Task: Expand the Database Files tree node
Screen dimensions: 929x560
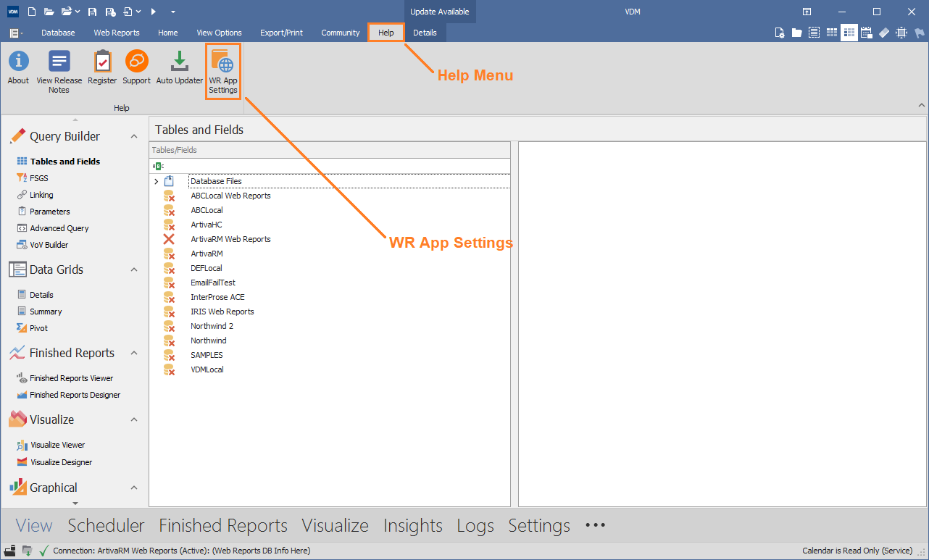Action: point(157,180)
